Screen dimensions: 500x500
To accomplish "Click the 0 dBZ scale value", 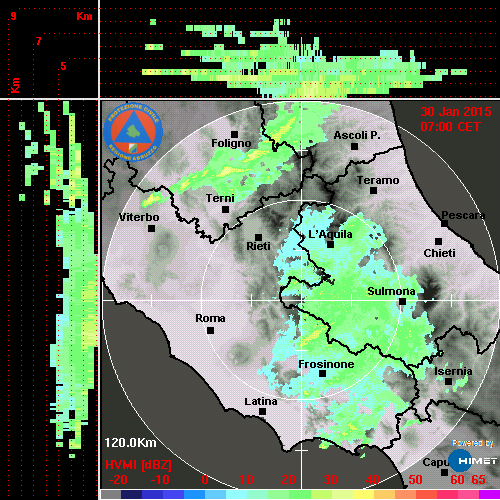I will [x=205, y=480].
